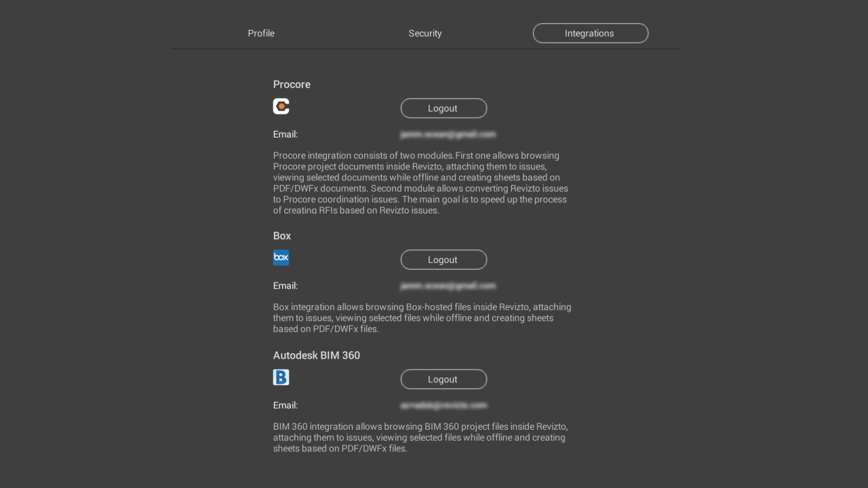Log out of the Procore integration
This screenshot has height=488, width=868.
[x=443, y=108]
